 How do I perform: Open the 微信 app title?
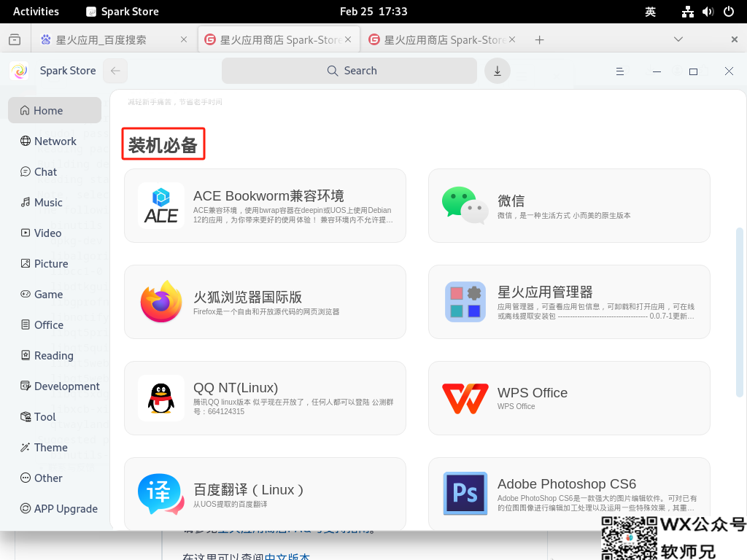511,201
